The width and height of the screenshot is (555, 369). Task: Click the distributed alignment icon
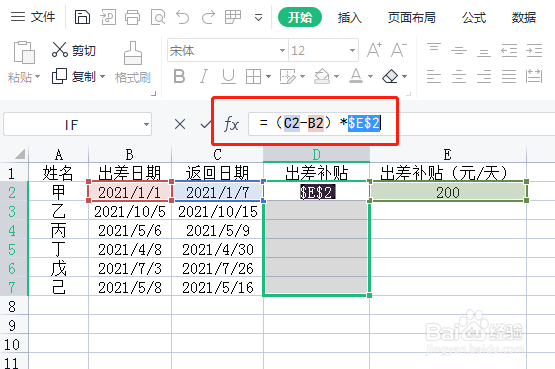(534, 76)
